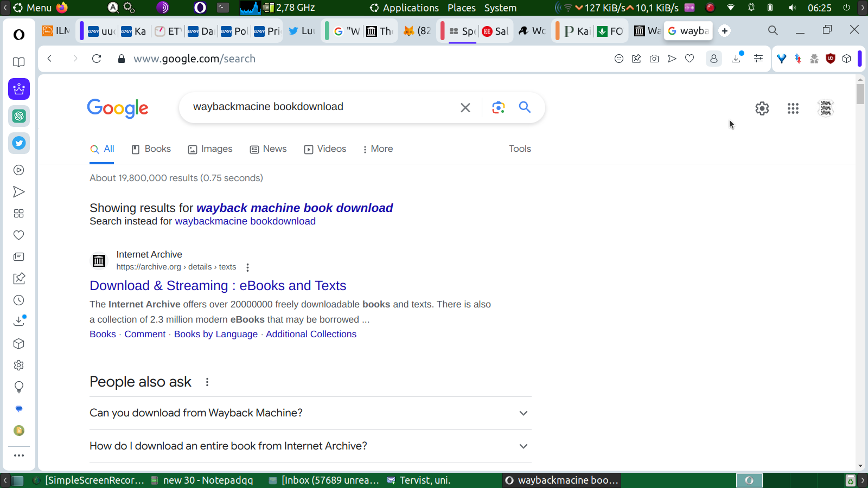The width and height of the screenshot is (868, 488).
Task: Open 'Download & Streaming : eBooks and Texts' result
Action: (218, 286)
